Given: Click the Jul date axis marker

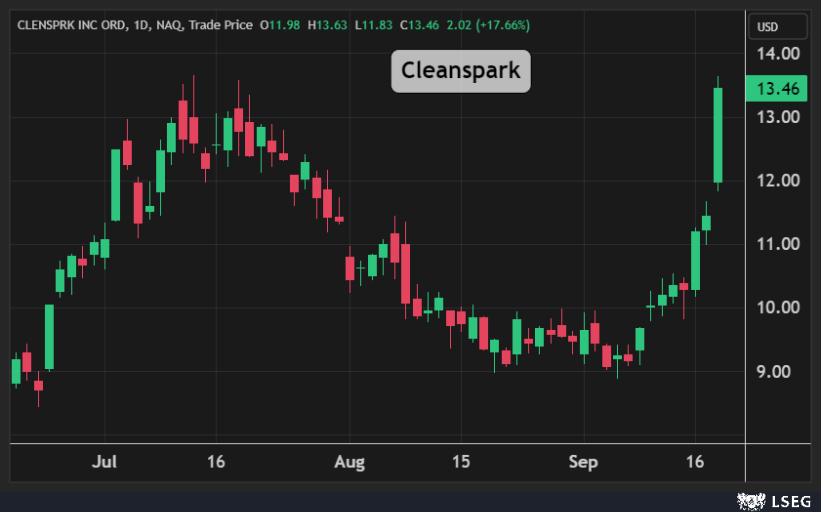Looking at the screenshot, I should point(105,462).
